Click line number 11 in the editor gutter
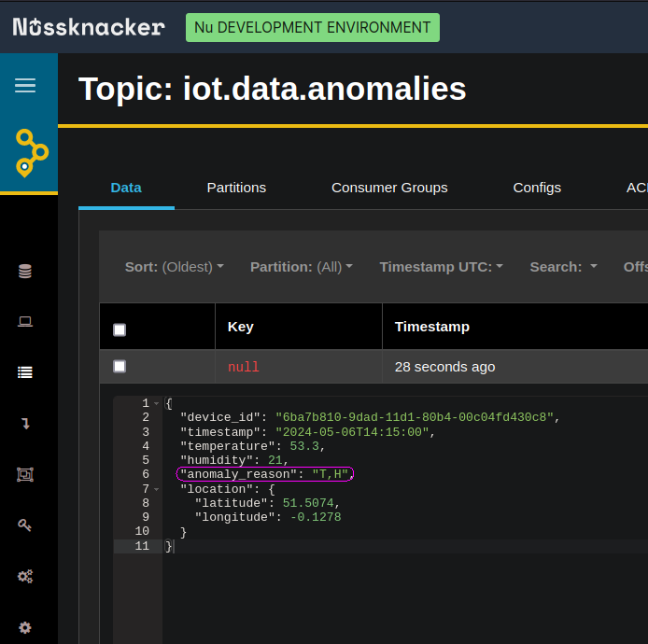Image resolution: width=648 pixels, height=644 pixels. tap(142, 546)
